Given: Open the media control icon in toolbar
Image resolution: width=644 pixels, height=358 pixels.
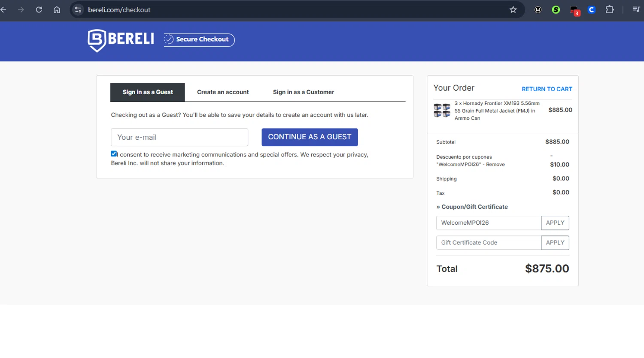Looking at the screenshot, I should tap(636, 9).
